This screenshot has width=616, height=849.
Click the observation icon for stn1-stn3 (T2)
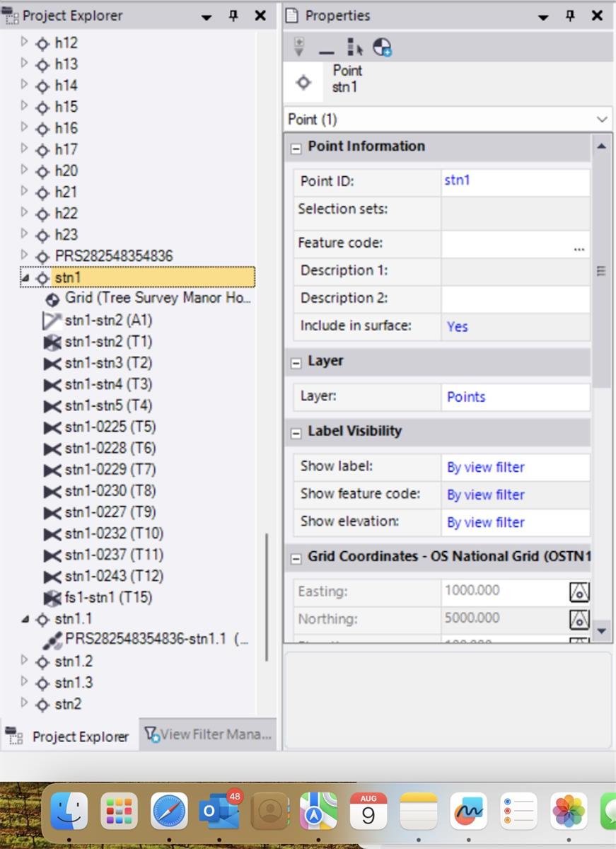click(52, 364)
